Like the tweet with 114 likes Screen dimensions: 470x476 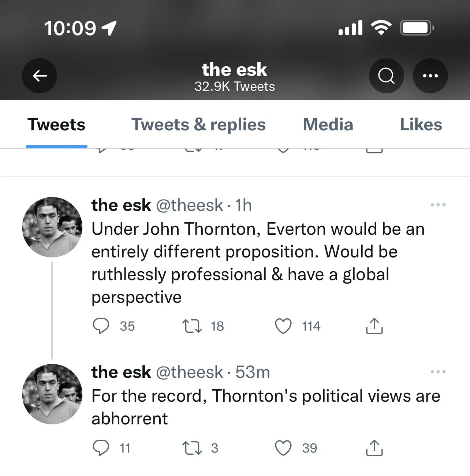click(x=283, y=326)
